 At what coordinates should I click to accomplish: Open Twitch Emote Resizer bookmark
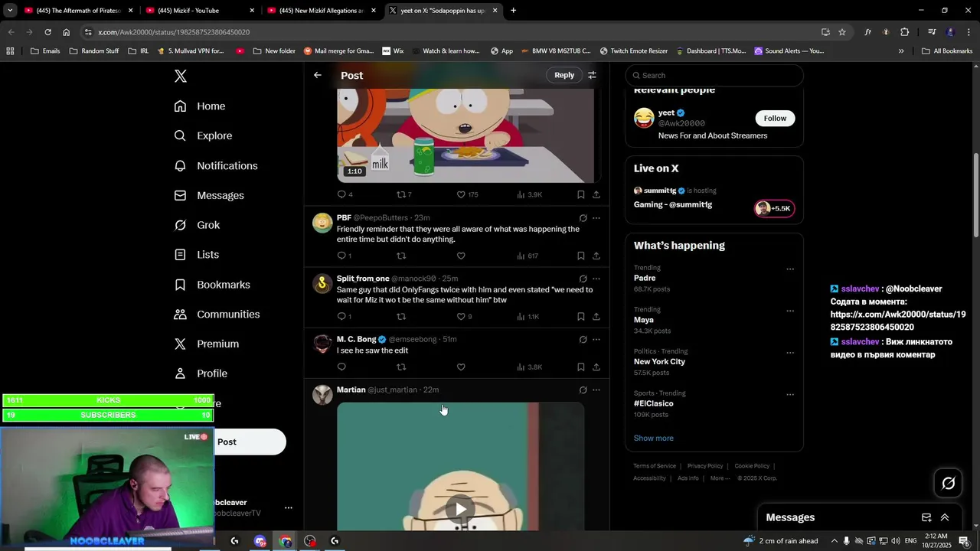(x=634, y=51)
